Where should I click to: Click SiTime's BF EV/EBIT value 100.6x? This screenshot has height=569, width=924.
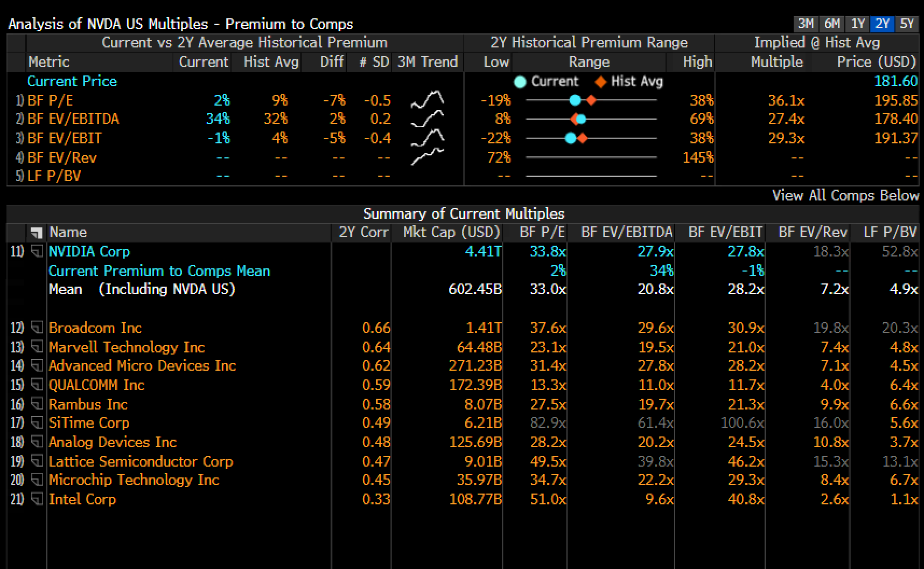click(x=743, y=423)
